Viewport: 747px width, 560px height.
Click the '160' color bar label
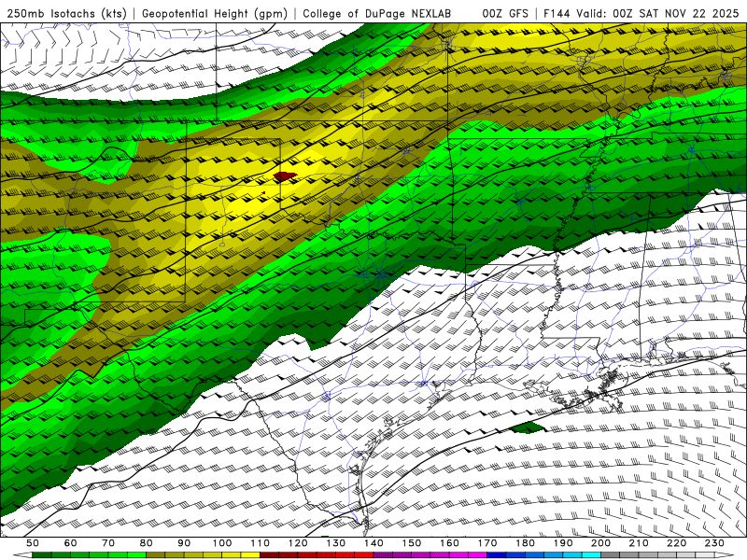click(449, 543)
